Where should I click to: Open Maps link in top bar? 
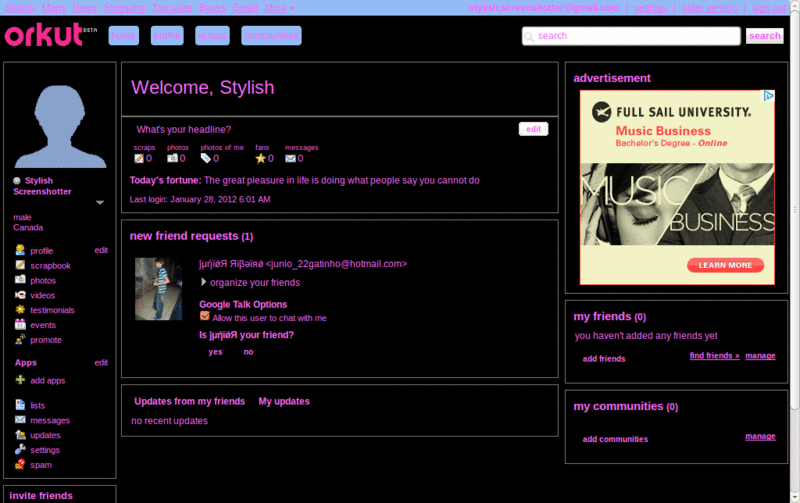pyautogui.click(x=54, y=8)
